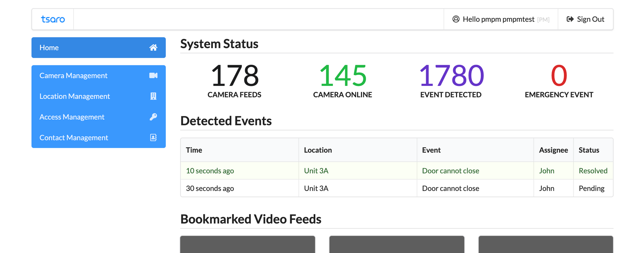Click the building icon beside Location Management
644x253 pixels.
click(153, 96)
